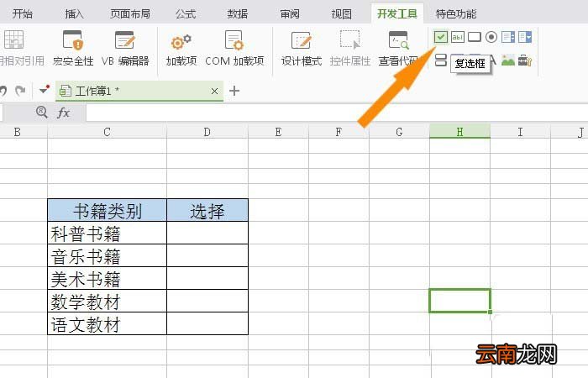The width and height of the screenshot is (588, 378).
Task: Toggle 设计模式 design mode
Action: pyautogui.click(x=302, y=49)
